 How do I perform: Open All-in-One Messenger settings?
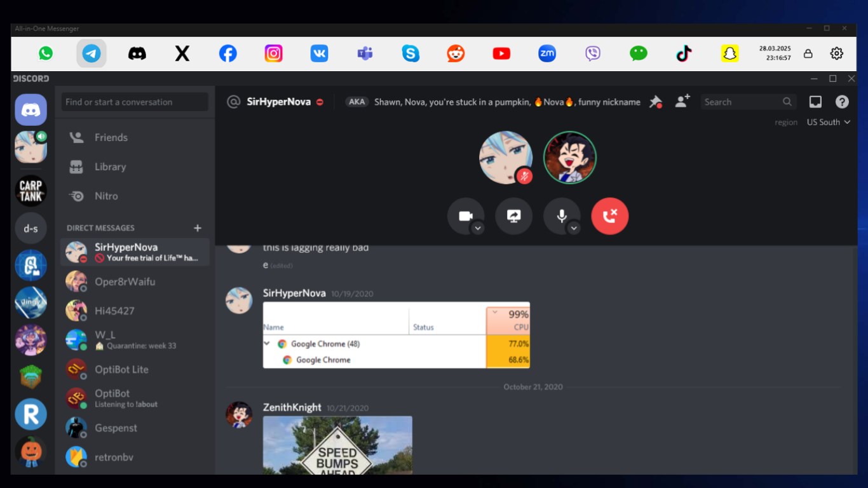coord(837,53)
